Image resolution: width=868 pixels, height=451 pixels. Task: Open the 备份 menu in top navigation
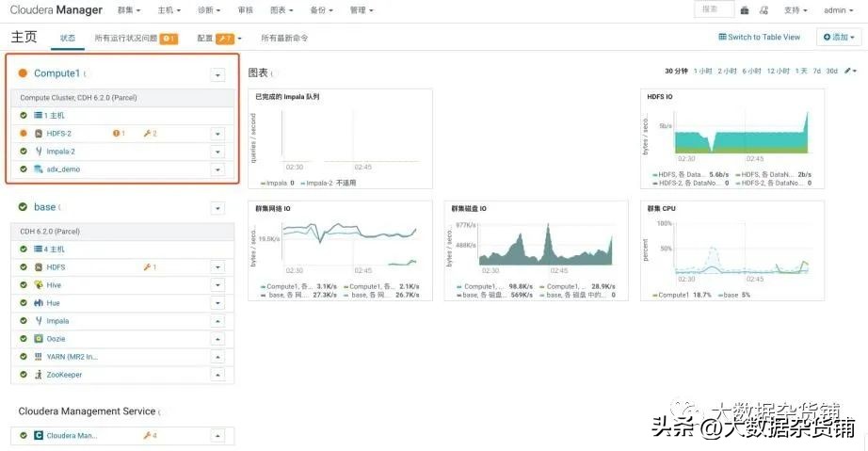322,10
